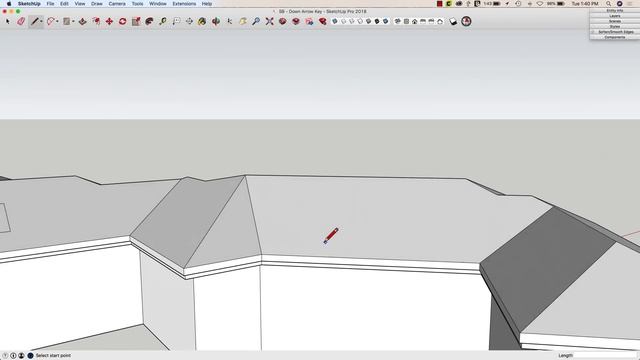Click the Length measurement input box
Image resolution: width=640 pixels, height=360 pixels.
[605, 356]
